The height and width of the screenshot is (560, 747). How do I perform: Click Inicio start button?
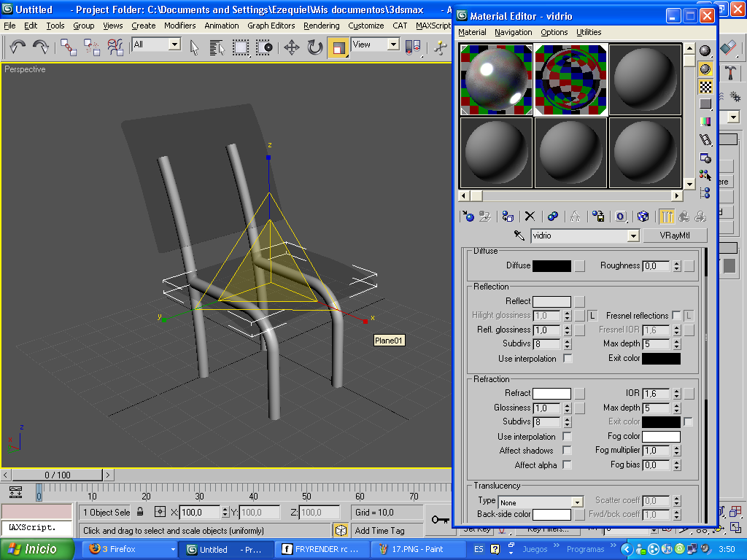[x=36, y=549]
